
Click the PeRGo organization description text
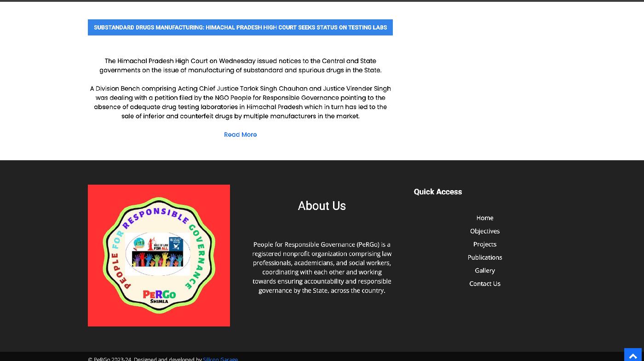pyautogui.click(x=322, y=268)
